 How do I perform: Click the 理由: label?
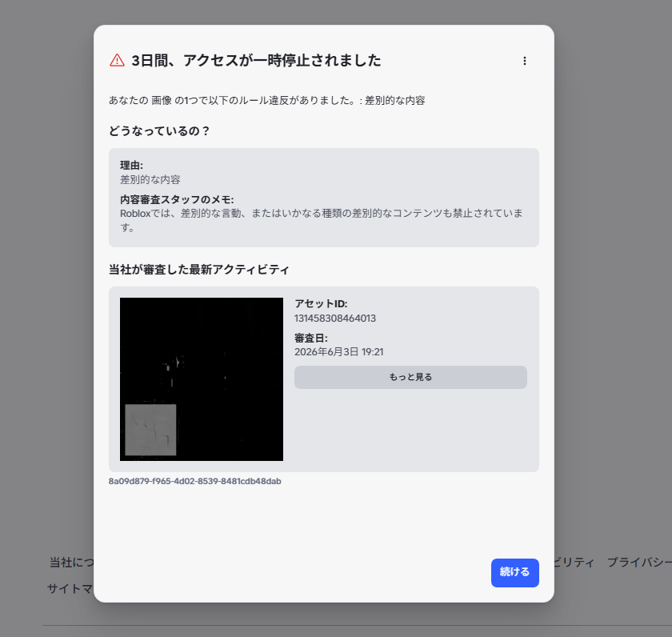pos(131,166)
